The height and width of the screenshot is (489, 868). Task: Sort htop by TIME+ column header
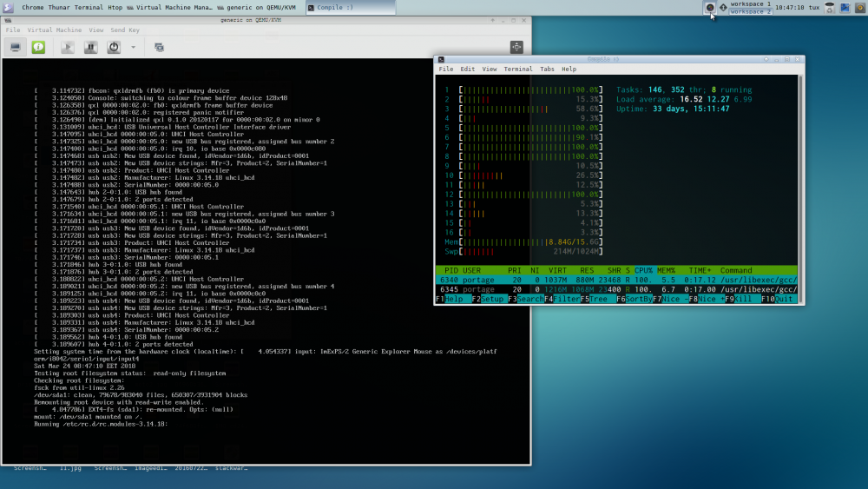coord(700,270)
